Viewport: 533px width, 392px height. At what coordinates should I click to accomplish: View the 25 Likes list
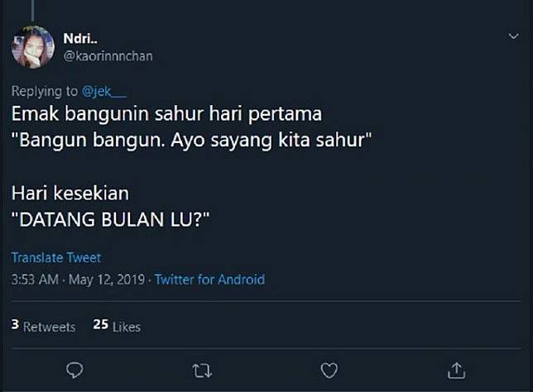[x=117, y=327]
